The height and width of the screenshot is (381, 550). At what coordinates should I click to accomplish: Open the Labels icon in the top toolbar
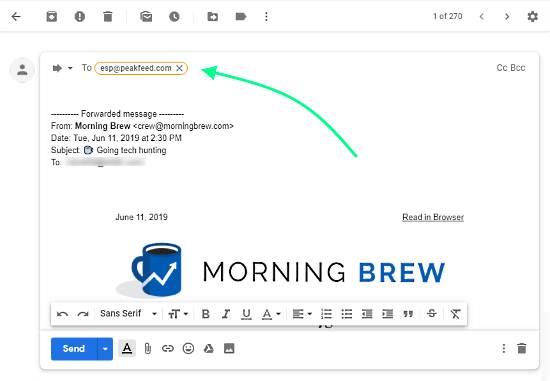pyautogui.click(x=241, y=16)
